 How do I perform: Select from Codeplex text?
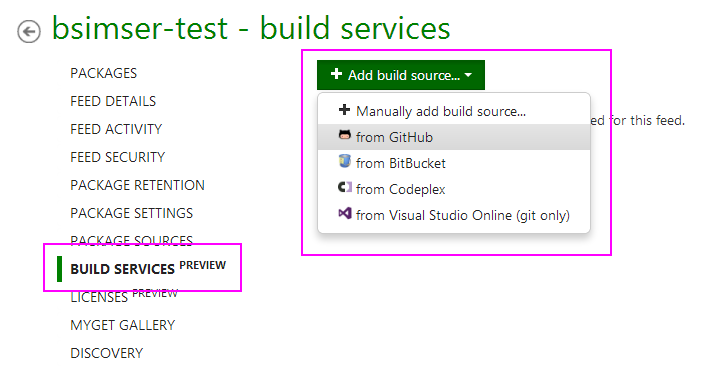click(400, 189)
